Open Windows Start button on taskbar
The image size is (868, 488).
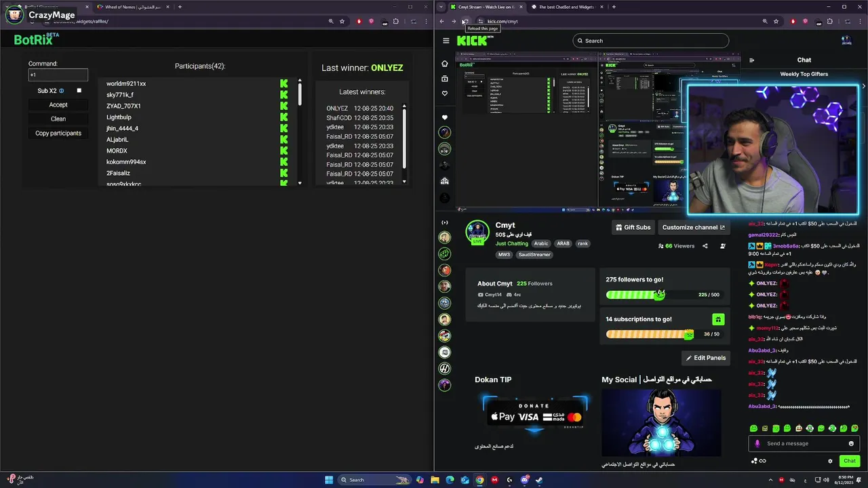329,480
